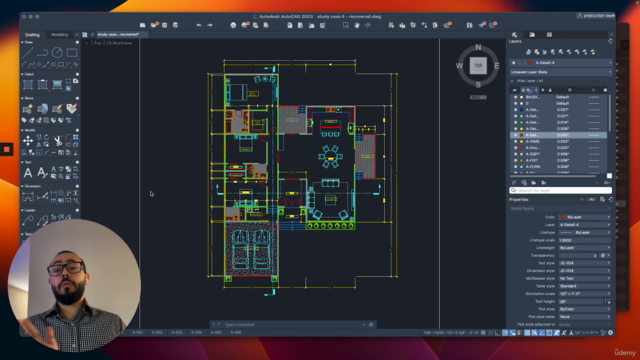Screen dimensions: 640x360
Task: Select the Aligned Dimension tool
Action: point(42,198)
